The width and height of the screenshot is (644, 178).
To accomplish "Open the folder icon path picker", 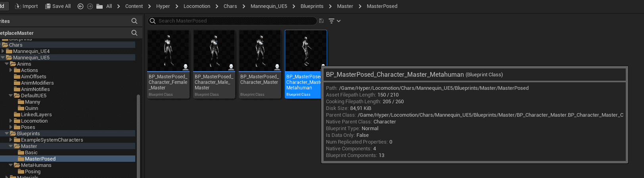I will tap(100, 6).
